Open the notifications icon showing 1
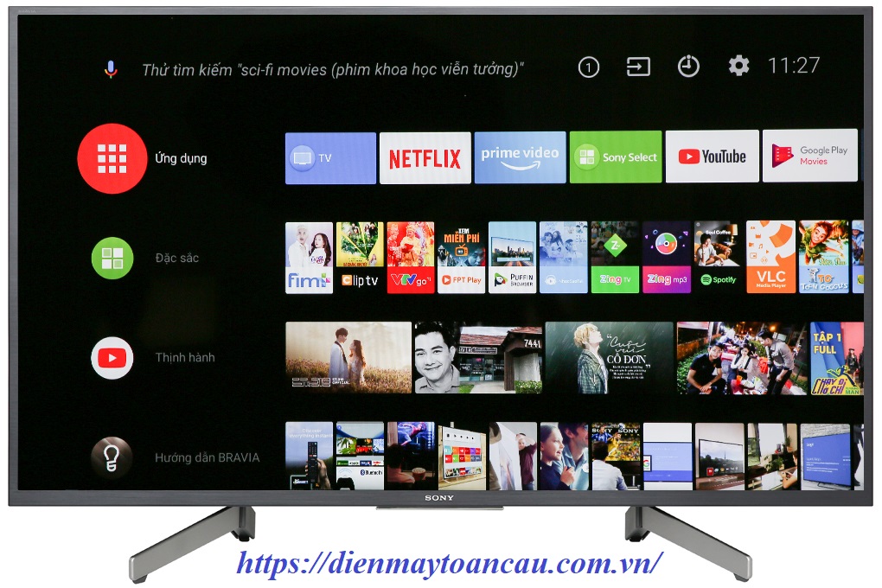 [x=588, y=68]
